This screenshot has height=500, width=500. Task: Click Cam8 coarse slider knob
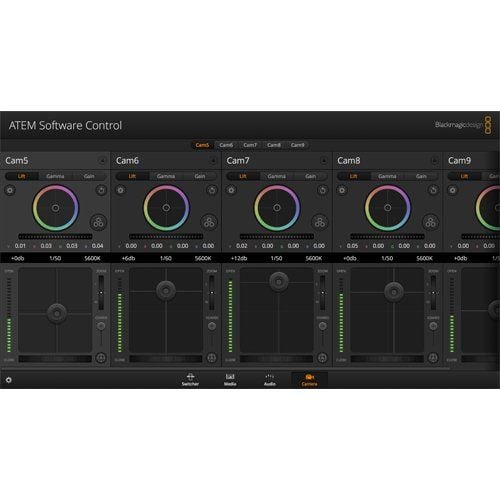coord(433,326)
